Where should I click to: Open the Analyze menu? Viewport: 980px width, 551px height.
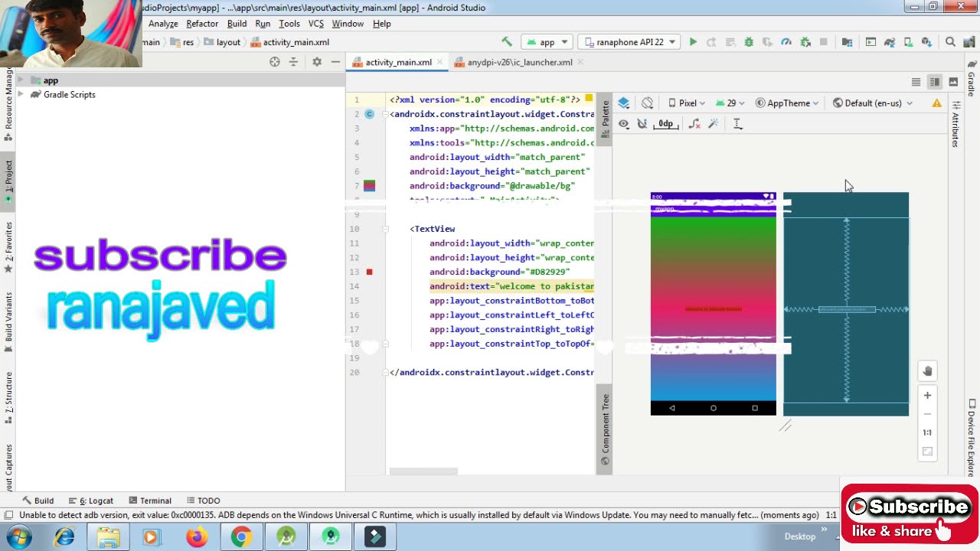(x=163, y=24)
